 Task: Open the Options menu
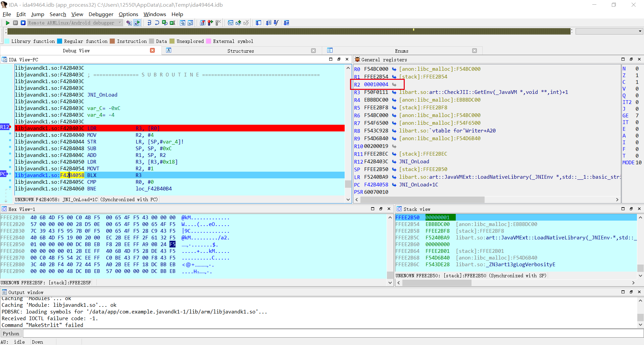pyautogui.click(x=129, y=14)
